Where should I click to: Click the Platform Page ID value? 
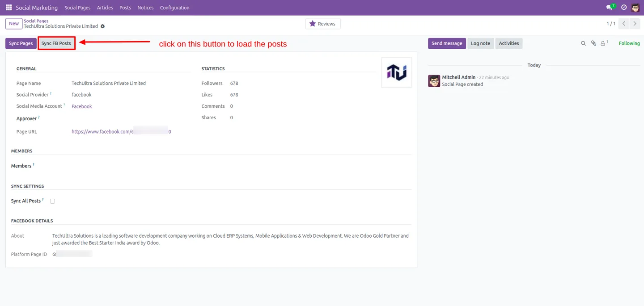[72, 254]
